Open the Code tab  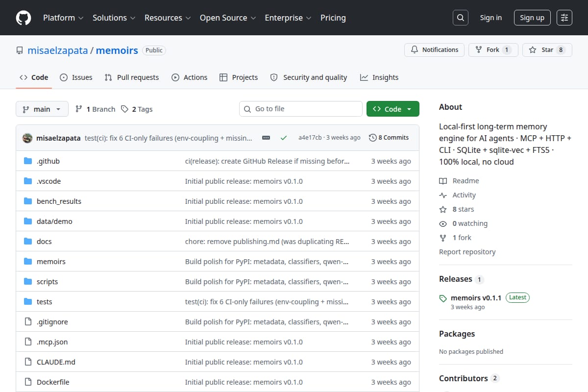(34, 77)
